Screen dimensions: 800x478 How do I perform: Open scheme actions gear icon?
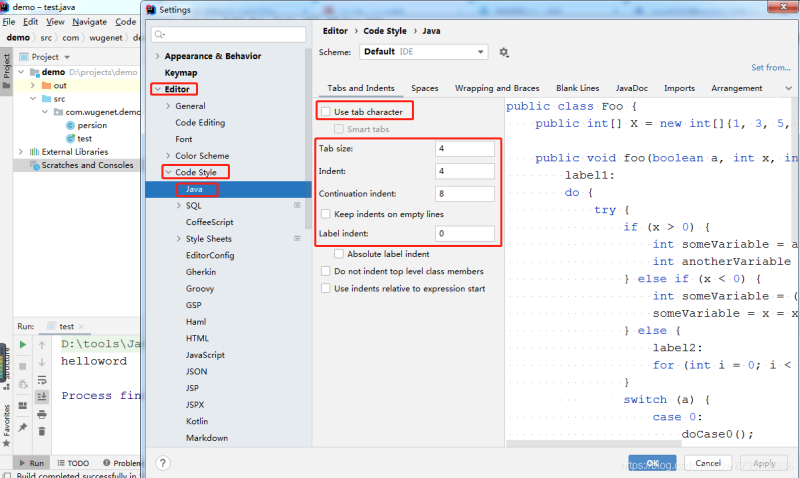click(504, 52)
